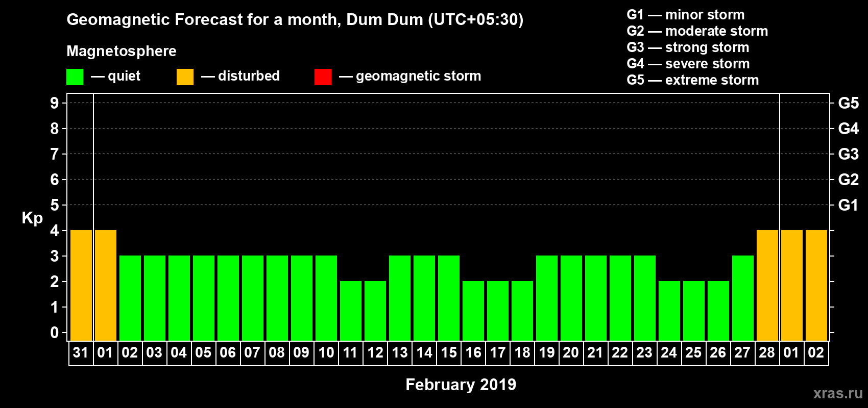Click the 'Magnetosphere' heading
Viewport: 868px width, 408px height.
click(x=122, y=51)
